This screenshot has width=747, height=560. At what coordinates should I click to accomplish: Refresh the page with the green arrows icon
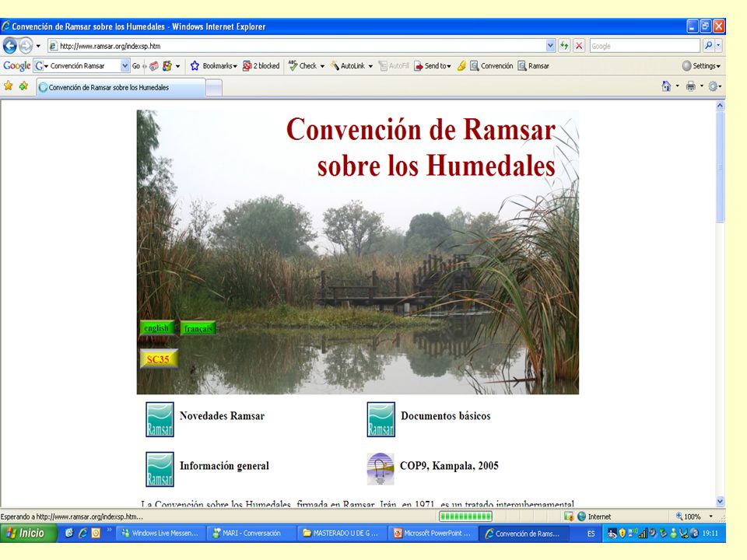coord(565,46)
